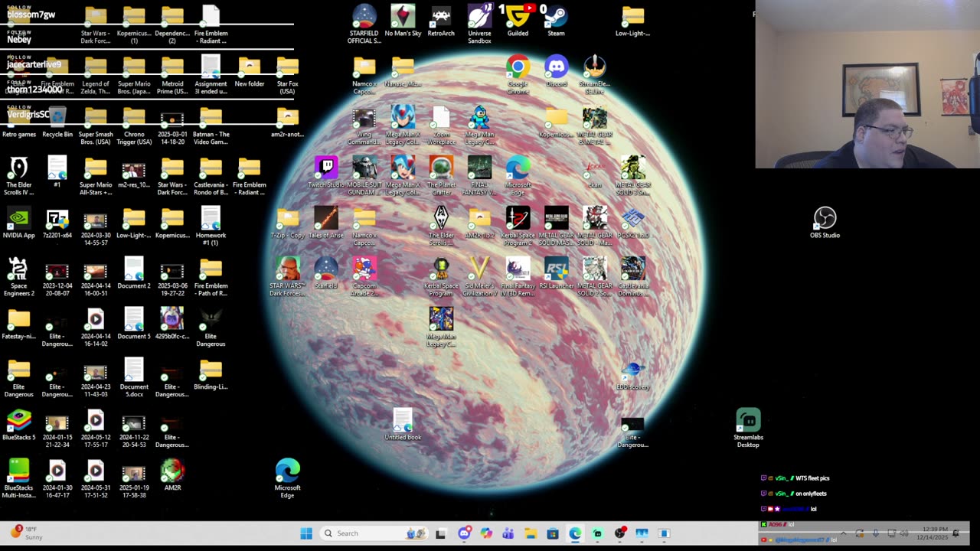This screenshot has width=980, height=551.
Task: Select Sid Meier's Civilization V icon
Action: click(x=479, y=269)
